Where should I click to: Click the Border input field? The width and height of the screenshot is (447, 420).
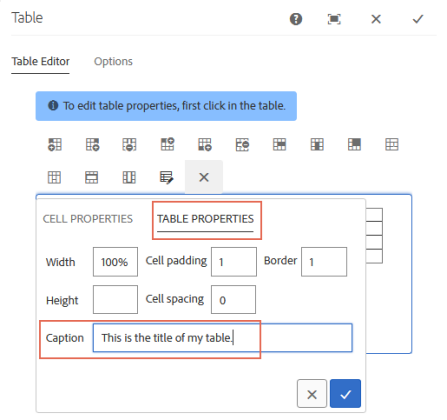324,262
